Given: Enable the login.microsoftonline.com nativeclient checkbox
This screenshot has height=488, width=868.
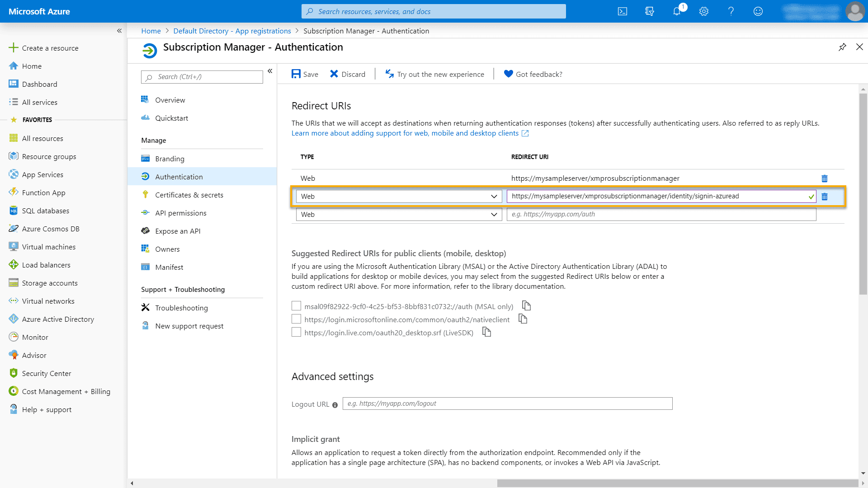Looking at the screenshot, I should pos(296,319).
